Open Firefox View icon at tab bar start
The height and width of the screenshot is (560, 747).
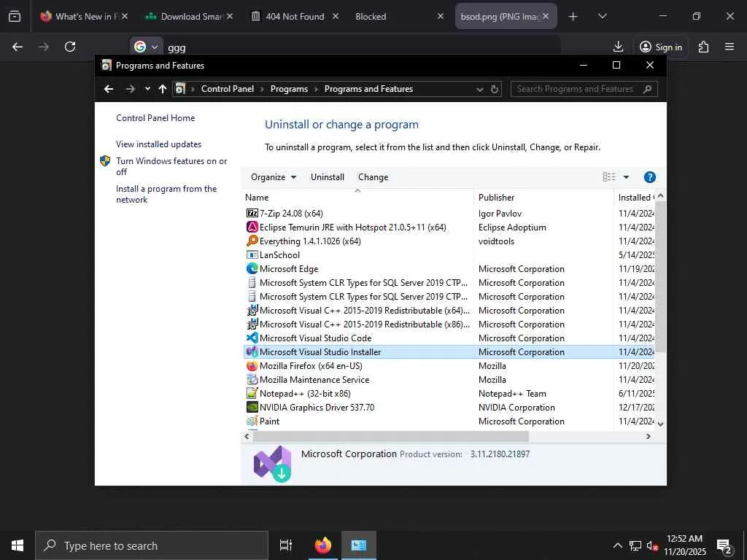pyautogui.click(x=15, y=17)
